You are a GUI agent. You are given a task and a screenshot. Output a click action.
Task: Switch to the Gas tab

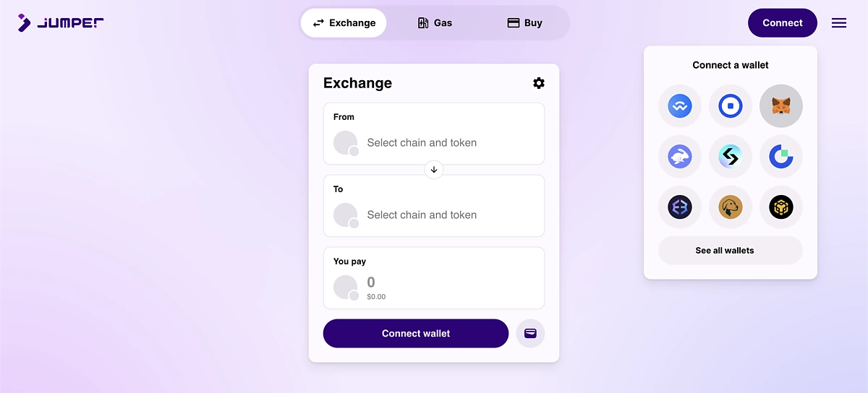(x=435, y=23)
